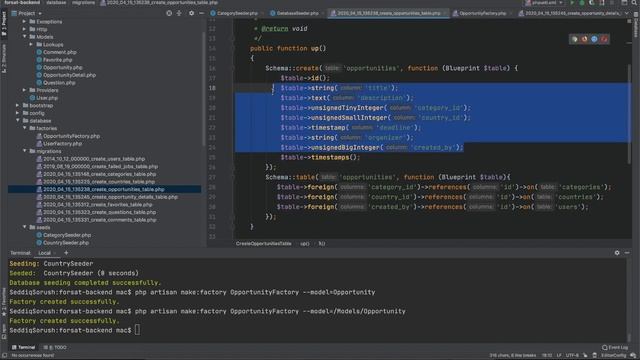Open the TODO tool window button

click(55, 347)
